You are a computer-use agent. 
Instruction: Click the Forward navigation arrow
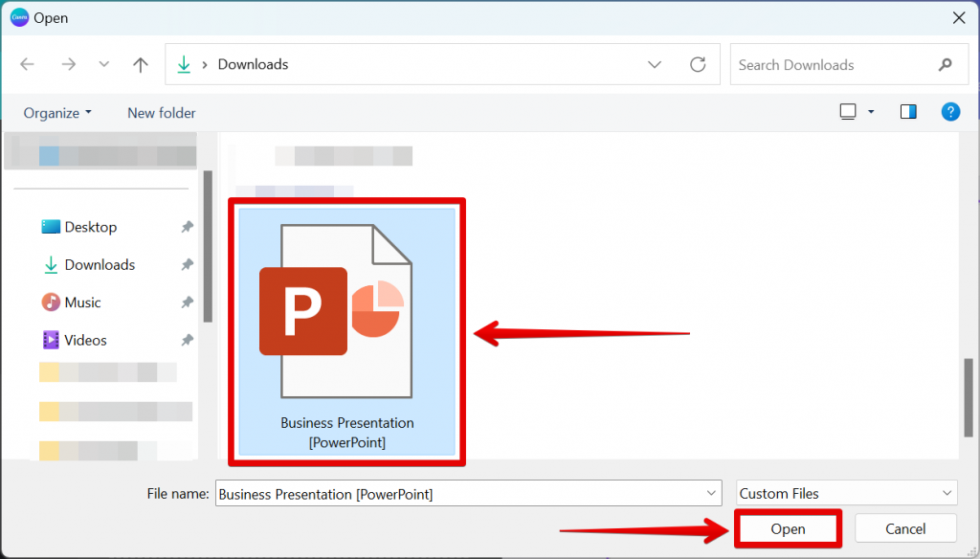point(68,65)
